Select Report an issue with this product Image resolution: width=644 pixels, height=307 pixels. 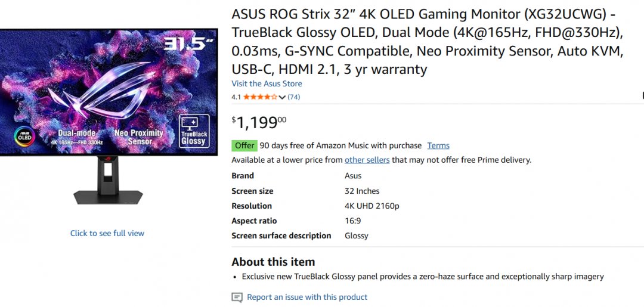pos(307,297)
